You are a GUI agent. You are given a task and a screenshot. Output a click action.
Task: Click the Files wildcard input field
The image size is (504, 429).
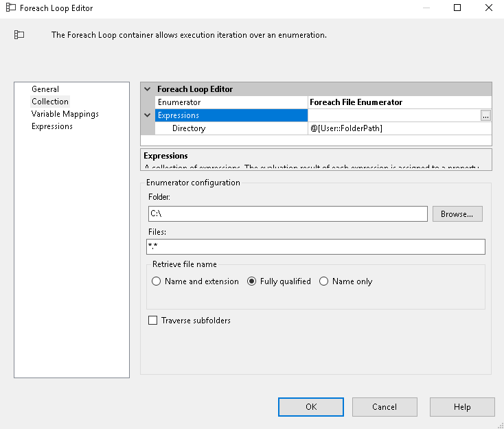tap(316, 246)
